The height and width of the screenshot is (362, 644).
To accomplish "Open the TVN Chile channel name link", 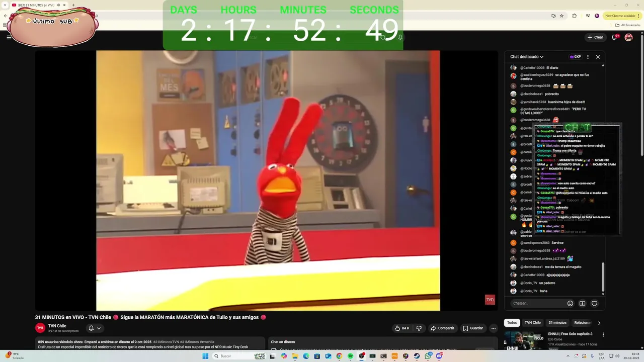I will [57, 326].
